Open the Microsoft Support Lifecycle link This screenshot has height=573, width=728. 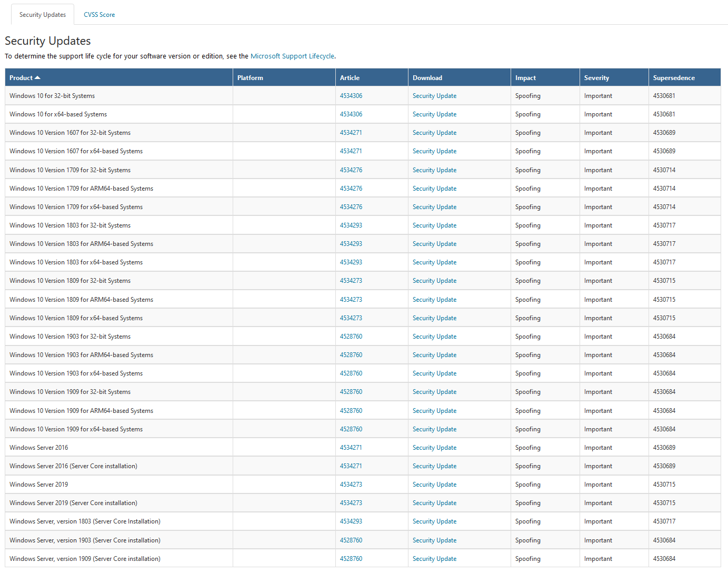coord(292,56)
